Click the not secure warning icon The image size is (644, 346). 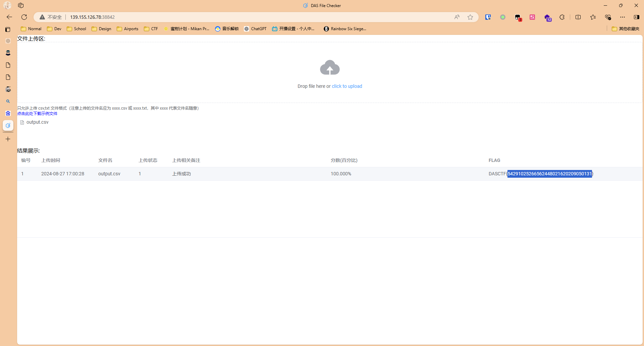pyautogui.click(x=42, y=17)
